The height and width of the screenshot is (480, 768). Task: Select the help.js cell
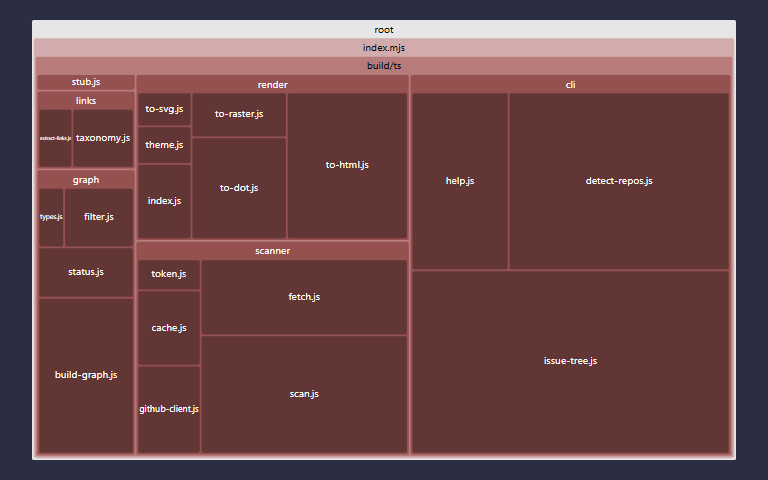point(459,181)
